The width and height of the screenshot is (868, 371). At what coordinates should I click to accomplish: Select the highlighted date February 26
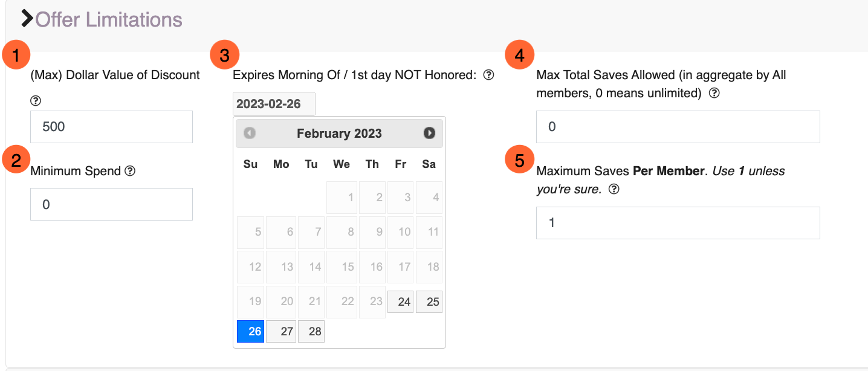pos(250,331)
